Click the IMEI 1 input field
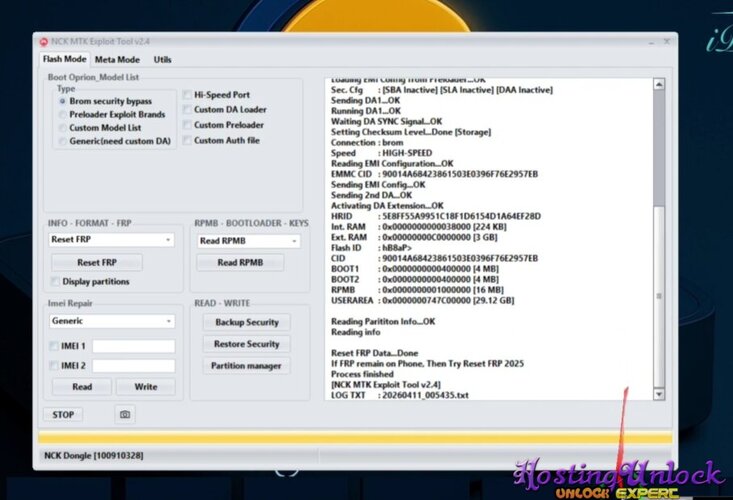733x500 pixels. click(x=133, y=346)
